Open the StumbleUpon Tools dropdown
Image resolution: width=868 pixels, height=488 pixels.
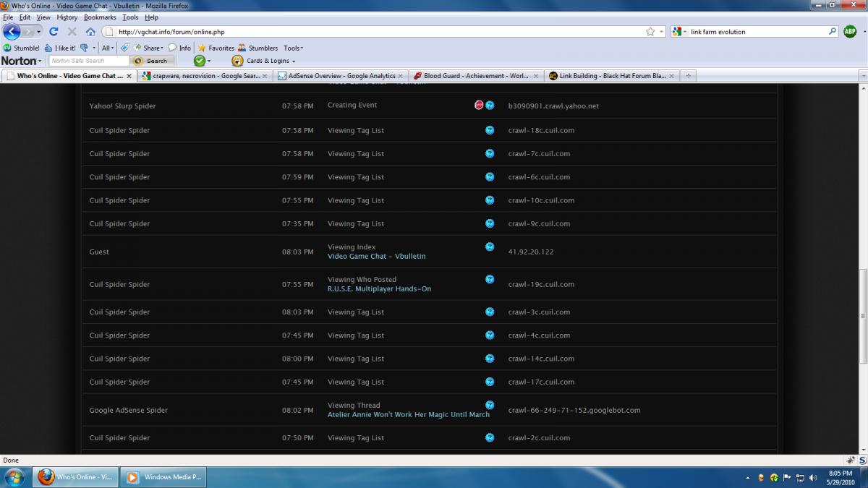pyautogui.click(x=293, y=48)
